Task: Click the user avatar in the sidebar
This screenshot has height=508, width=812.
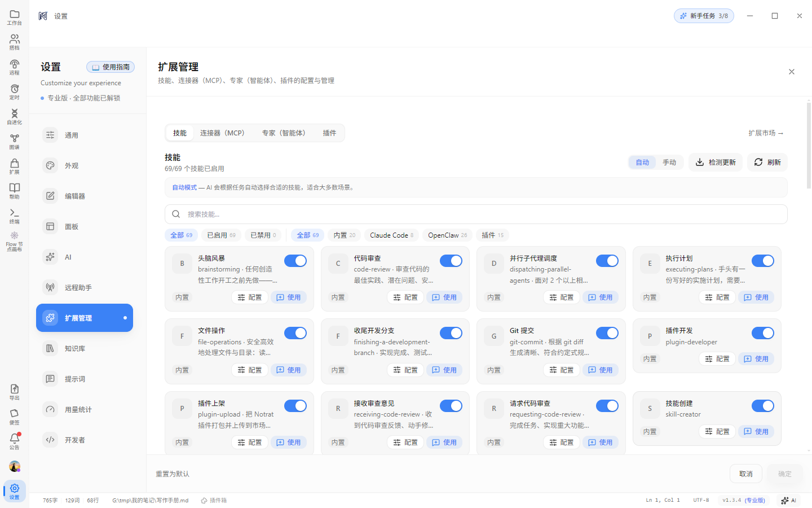Action: click(15, 467)
